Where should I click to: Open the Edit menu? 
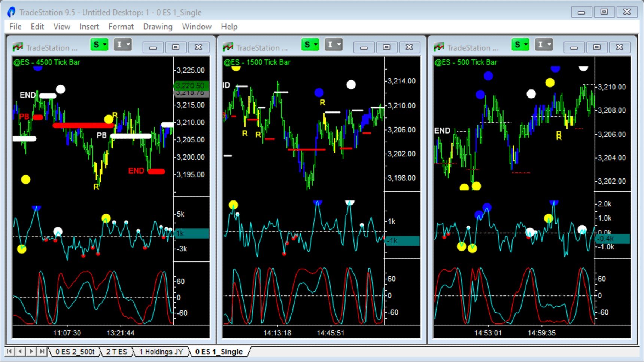pyautogui.click(x=37, y=27)
